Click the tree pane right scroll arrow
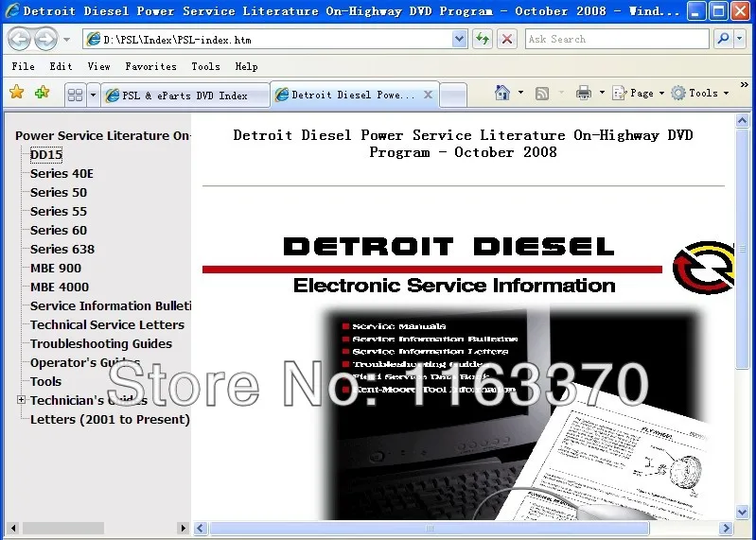Viewport: 756px width, 540px height. (183, 529)
